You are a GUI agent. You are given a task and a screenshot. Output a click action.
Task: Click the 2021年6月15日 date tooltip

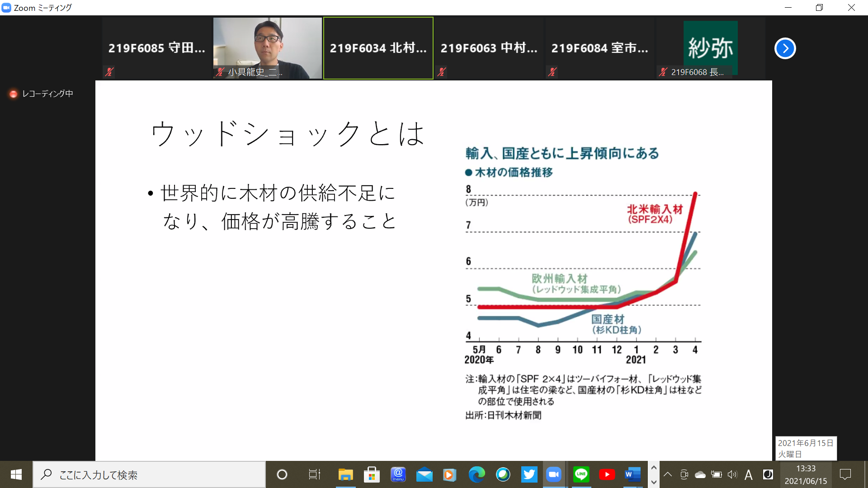(x=806, y=448)
